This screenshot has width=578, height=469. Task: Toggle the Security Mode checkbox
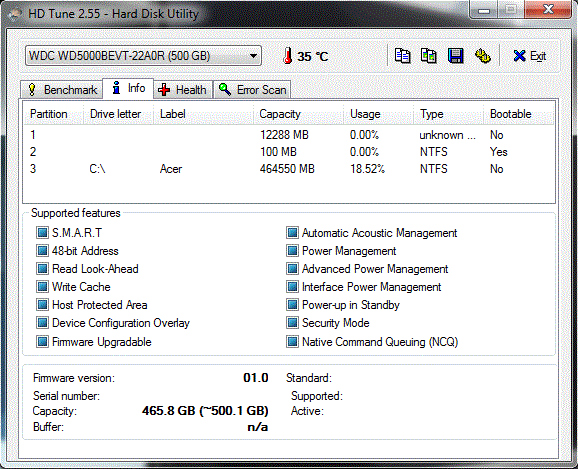point(292,323)
